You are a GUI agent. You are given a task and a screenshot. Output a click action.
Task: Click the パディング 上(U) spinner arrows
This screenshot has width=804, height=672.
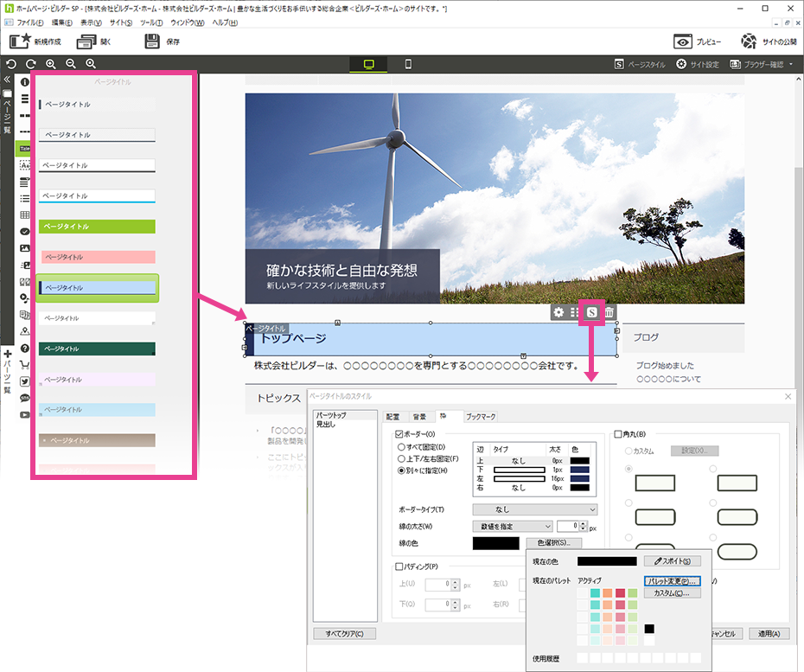pos(455,585)
